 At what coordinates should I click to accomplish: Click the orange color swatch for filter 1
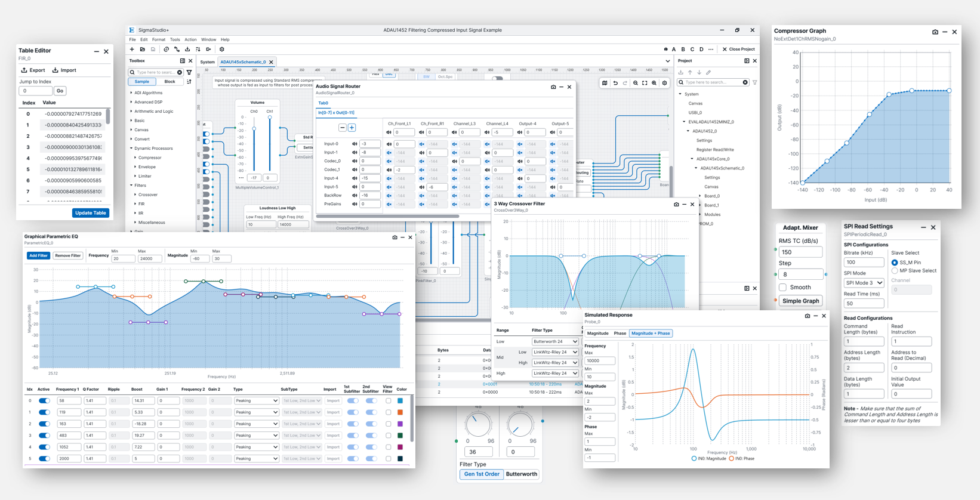400,412
